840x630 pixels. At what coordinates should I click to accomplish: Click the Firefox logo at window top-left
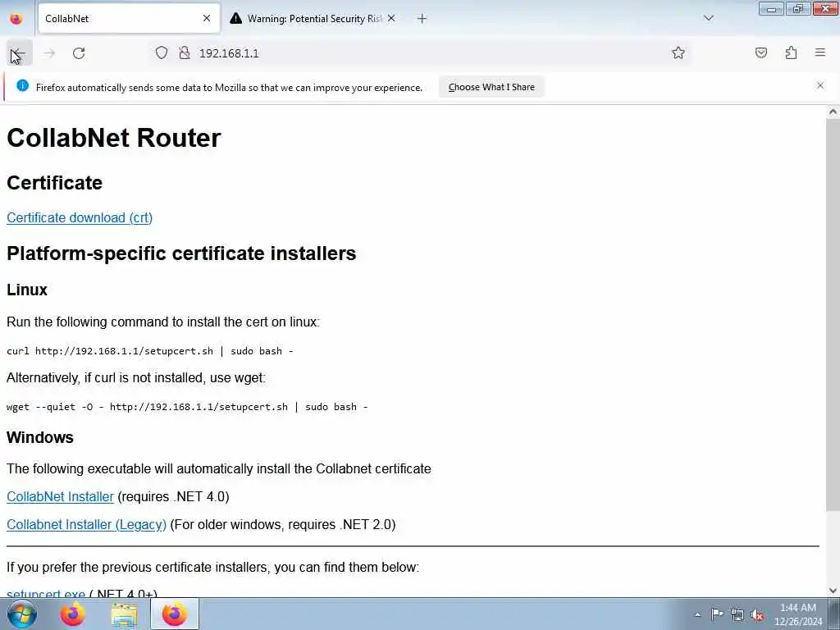pyautogui.click(x=16, y=19)
